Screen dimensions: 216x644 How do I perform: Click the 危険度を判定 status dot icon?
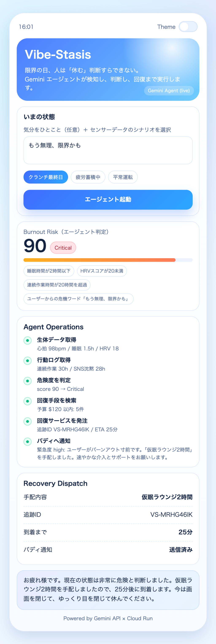pyautogui.click(x=28, y=381)
